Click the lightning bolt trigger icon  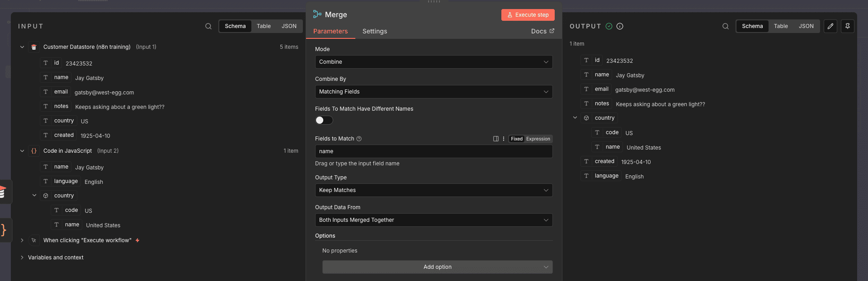(x=137, y=240)
